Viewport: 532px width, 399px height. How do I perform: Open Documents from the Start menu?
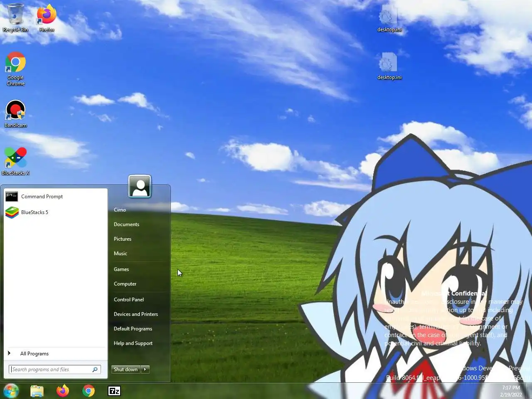click(x=126, y=224)
